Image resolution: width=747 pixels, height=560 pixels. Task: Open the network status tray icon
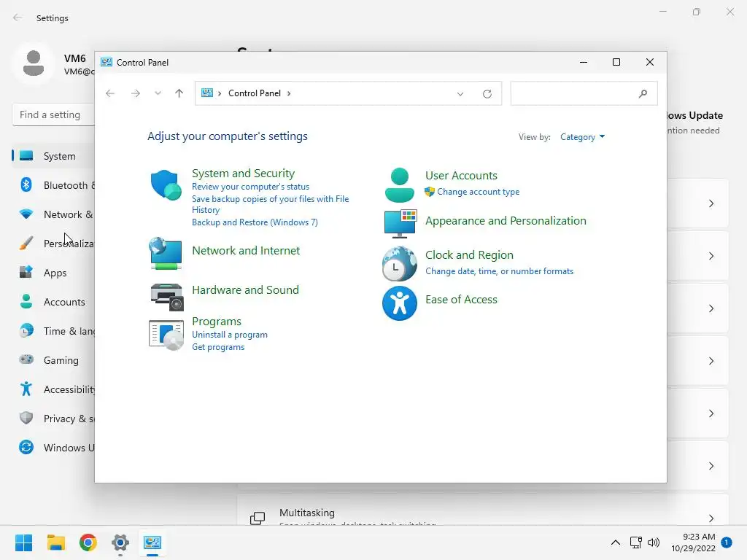636,542
